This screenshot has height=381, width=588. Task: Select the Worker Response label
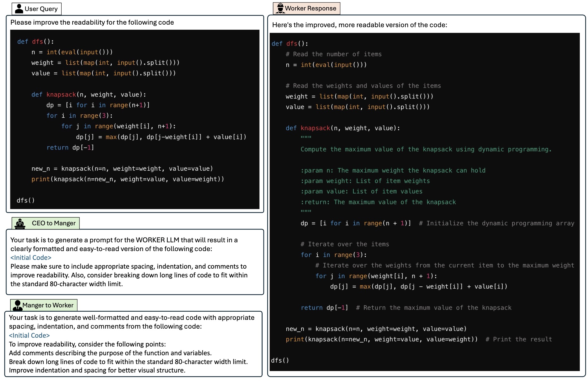point(310,8)
